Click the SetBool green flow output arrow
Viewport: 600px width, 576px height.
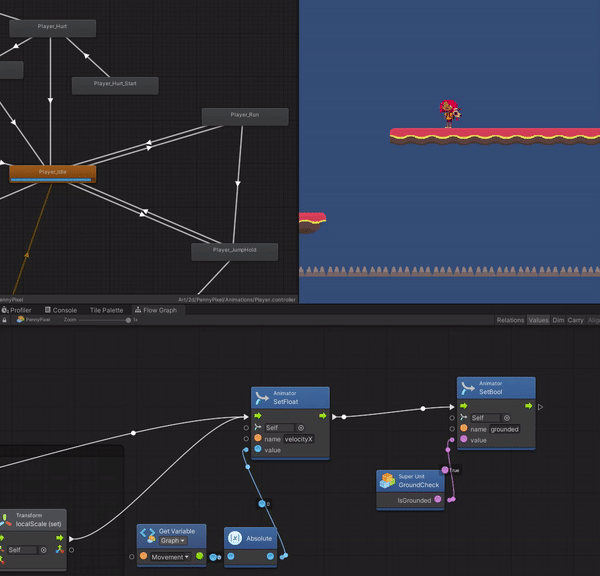point(524,406)
